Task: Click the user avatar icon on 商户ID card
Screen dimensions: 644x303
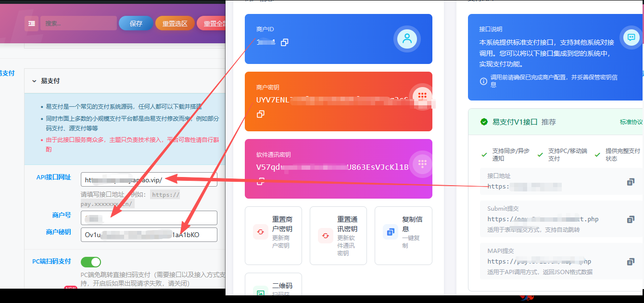Action: [407, 39]
